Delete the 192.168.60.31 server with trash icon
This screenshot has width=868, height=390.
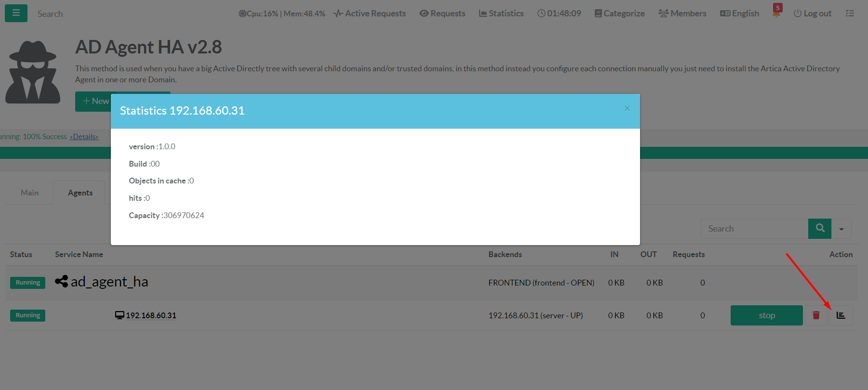tap(816, 315)
